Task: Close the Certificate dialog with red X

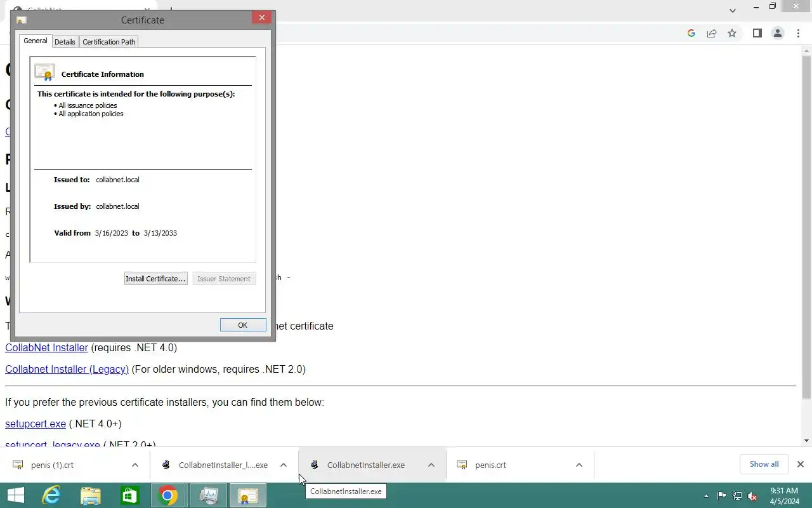Action: coord(262,18)
